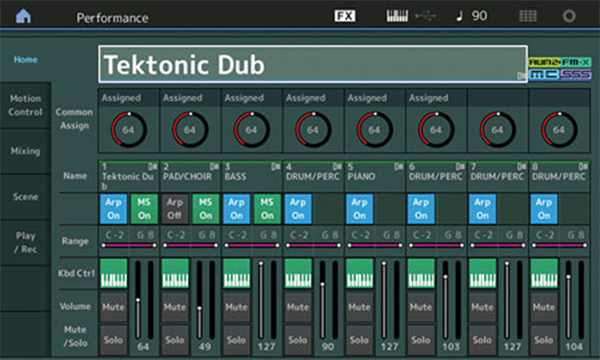Toggle keyboard control for part 7
Screen dimensions: 600x360
[x=483, y=273]
